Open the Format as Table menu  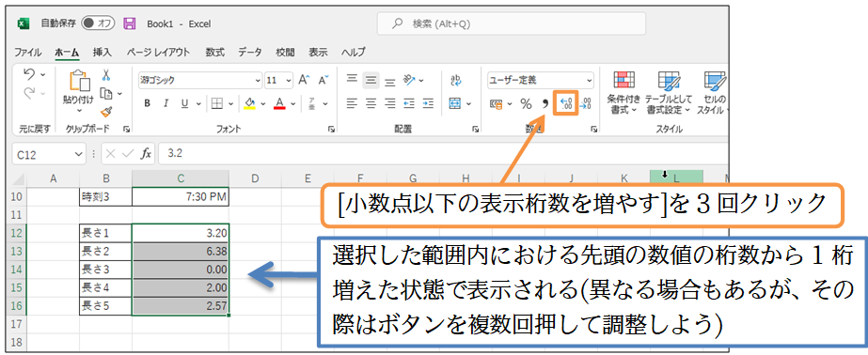[x=669, y=93]
